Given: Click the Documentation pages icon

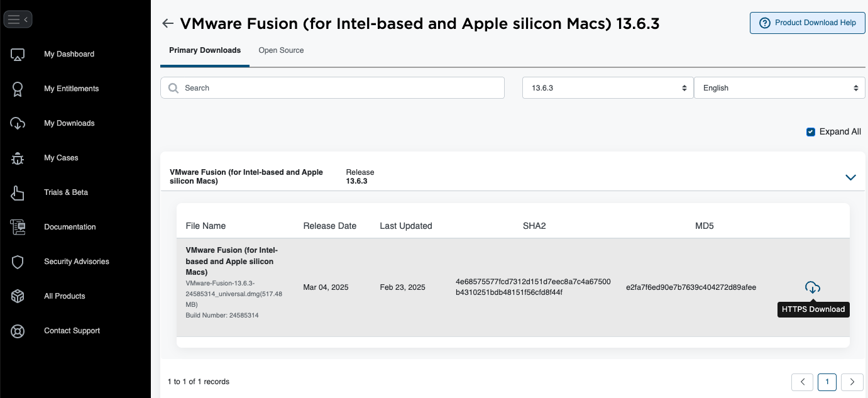Looking at the screenshot, I should click(18, 227).
